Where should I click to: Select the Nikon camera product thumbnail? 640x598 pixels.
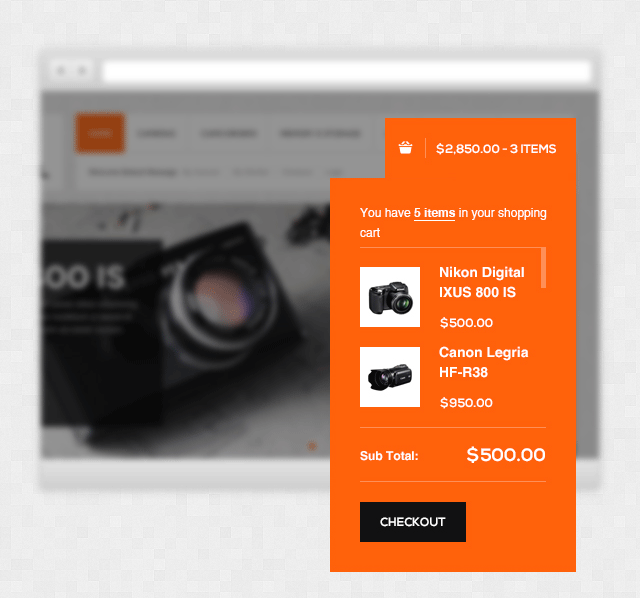click(x=390, y=297)
